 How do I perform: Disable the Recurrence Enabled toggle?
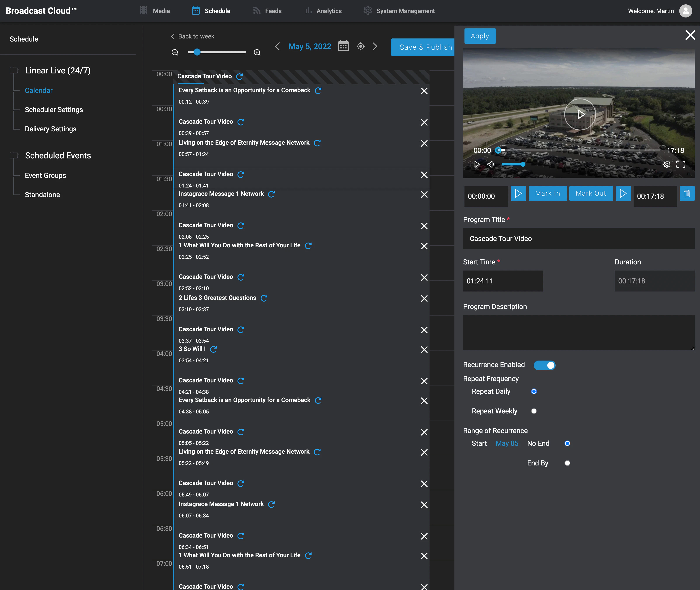pos(544,365)
